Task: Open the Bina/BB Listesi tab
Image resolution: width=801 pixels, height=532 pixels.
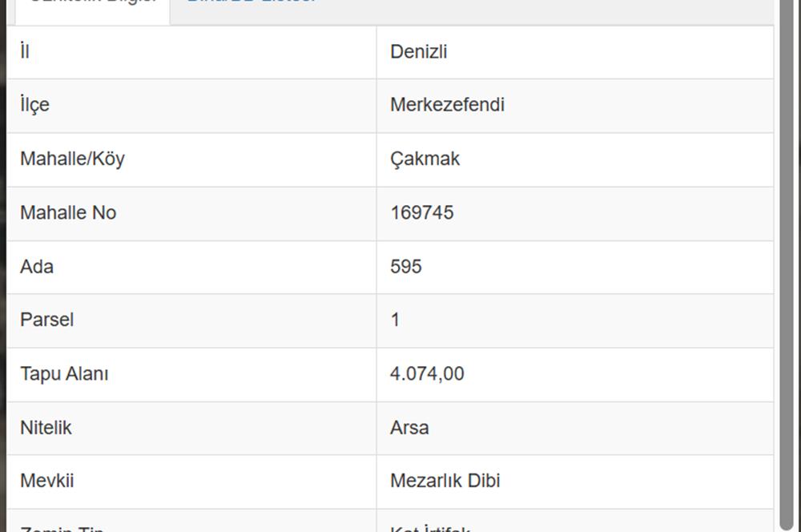Action: (252, 2)
